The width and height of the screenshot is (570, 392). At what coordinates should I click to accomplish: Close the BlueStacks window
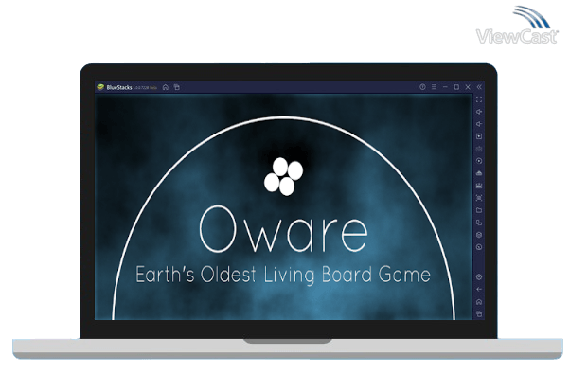tap(468, 87)
